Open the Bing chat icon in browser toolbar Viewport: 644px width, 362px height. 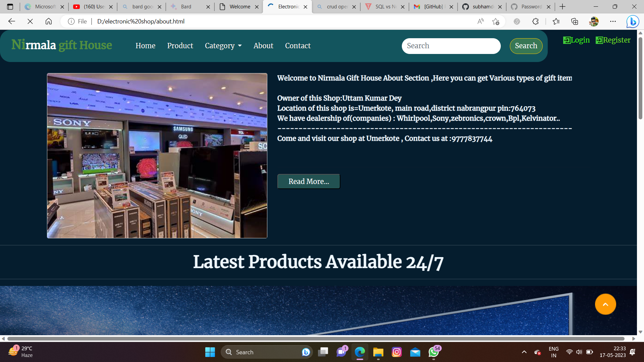(633, 21)
